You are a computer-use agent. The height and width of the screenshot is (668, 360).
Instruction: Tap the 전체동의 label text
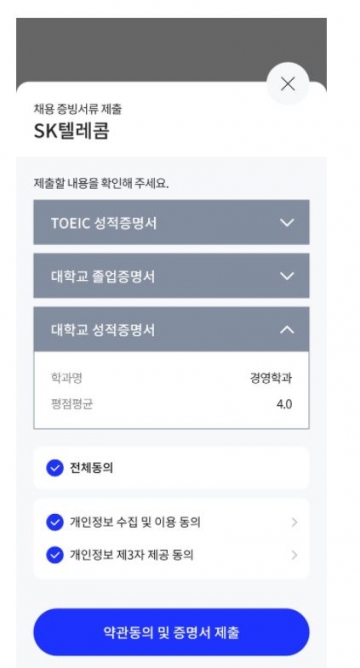pos(91,468)
